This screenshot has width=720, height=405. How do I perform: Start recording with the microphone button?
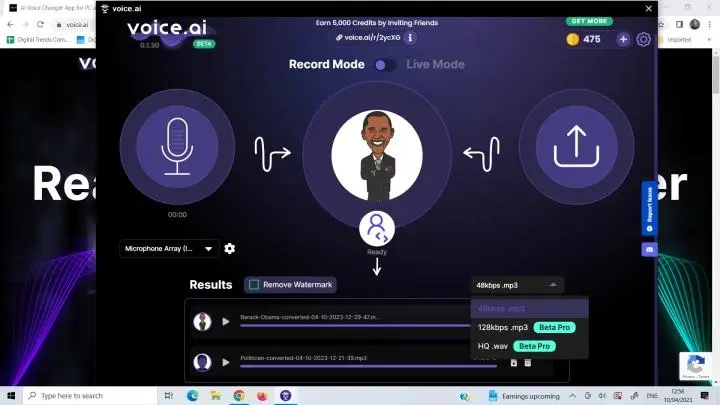click(177, 146)
